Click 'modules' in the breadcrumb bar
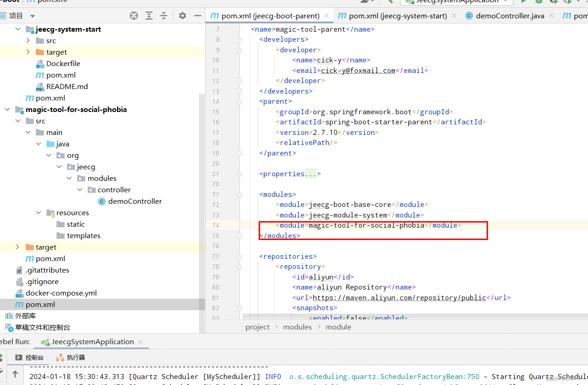Viewport: 588px width, 385px height. pyautogui.click(x=297, y=327)
